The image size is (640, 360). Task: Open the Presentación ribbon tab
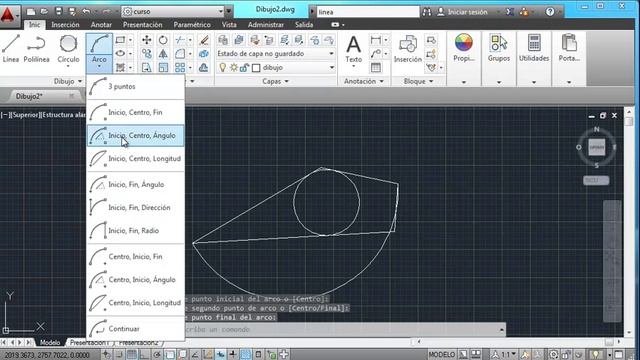click(x=142, y=24)
